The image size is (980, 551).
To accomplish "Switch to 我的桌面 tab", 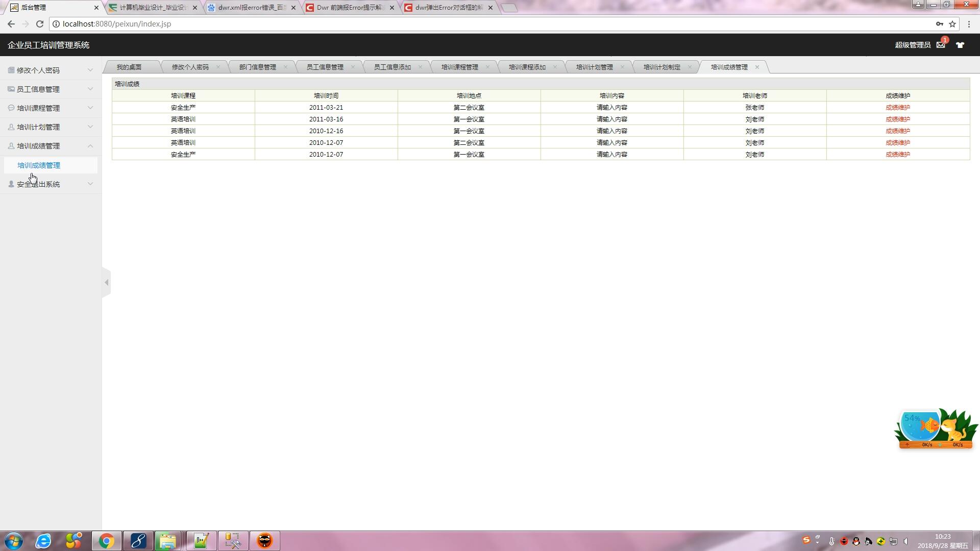I will coord(129,67).
